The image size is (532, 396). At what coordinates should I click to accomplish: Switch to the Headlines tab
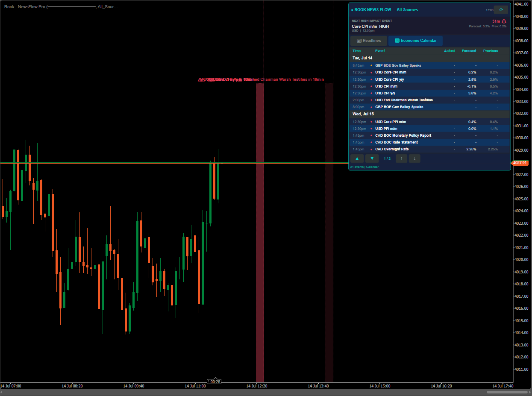(x=368, y=41)
